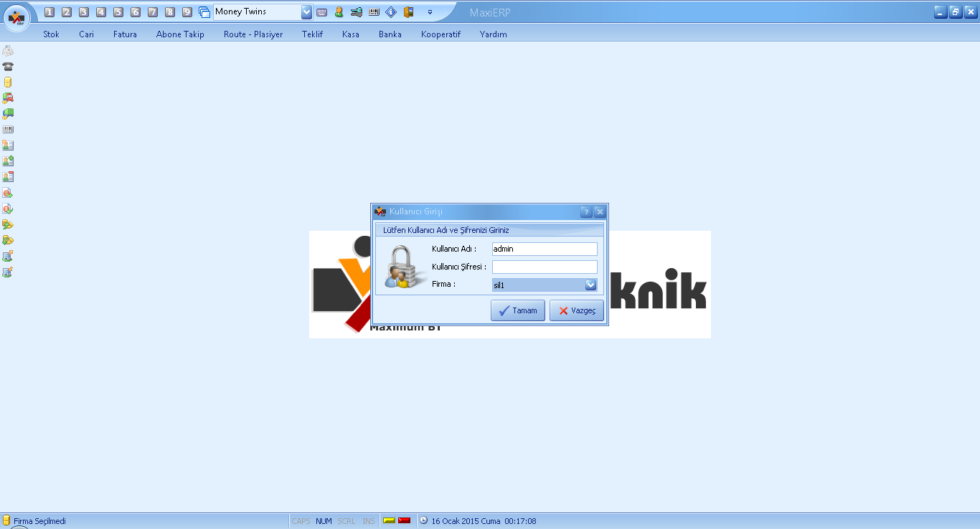Expand the Money Twins theme dropdown

[307, 12]
